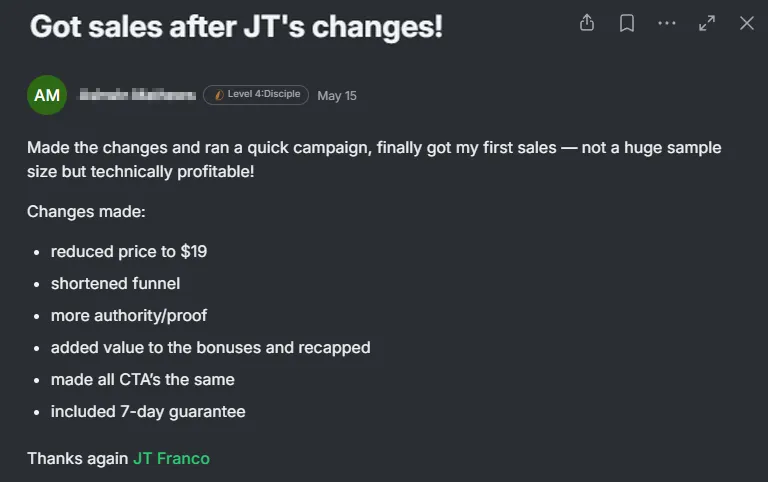Image resolution: width=768 pixels, height=482 pixels.
Task: Select the shortened funnel bullet item
Action: [x=116, y=283]
